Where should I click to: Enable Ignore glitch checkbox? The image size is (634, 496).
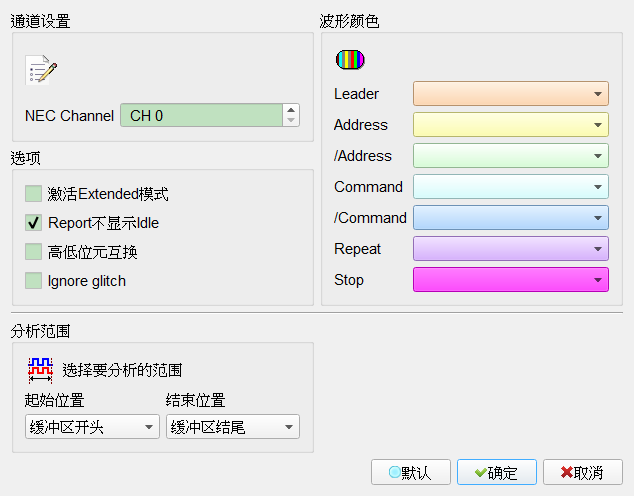[34, 281]
